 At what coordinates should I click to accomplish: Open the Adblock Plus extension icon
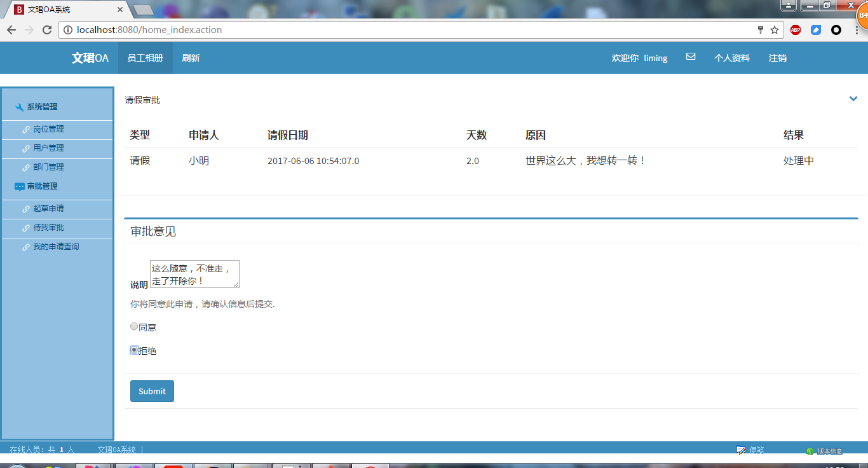796,30
